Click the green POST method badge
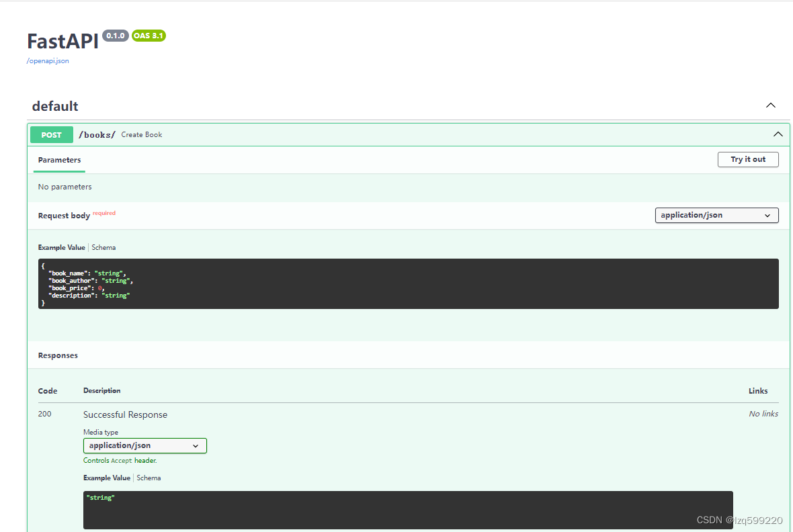 click(52, 135)
